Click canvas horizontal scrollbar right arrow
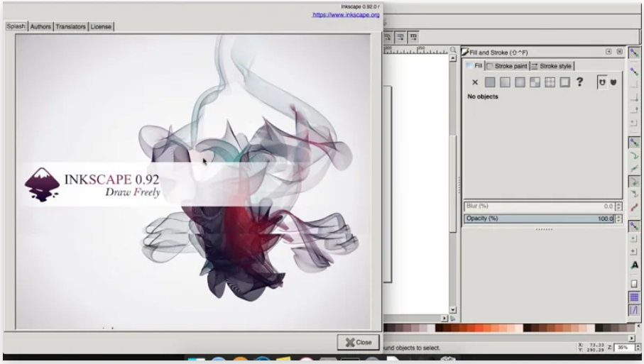 [x=444, y=319]
